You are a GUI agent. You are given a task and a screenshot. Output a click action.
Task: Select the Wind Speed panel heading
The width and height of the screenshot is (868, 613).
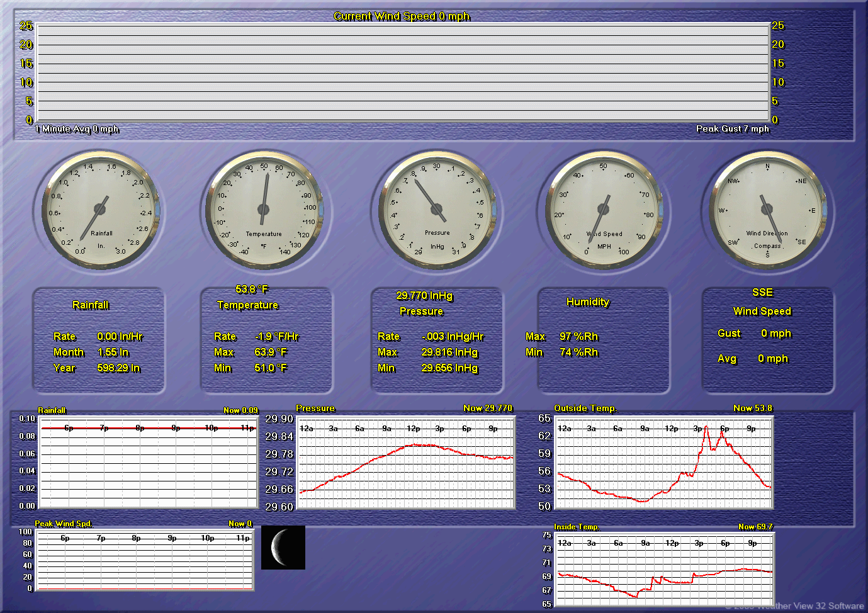tap(762, 312)
